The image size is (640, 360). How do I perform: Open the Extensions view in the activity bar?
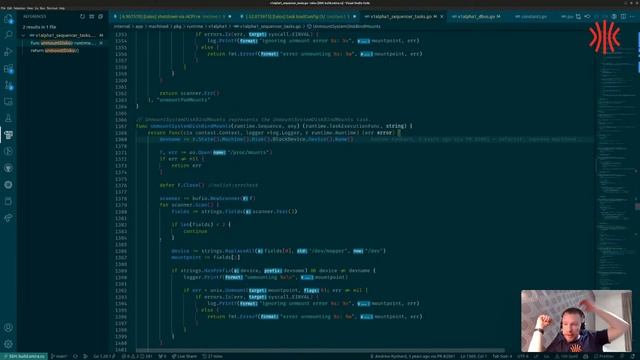tap(8, 69)
